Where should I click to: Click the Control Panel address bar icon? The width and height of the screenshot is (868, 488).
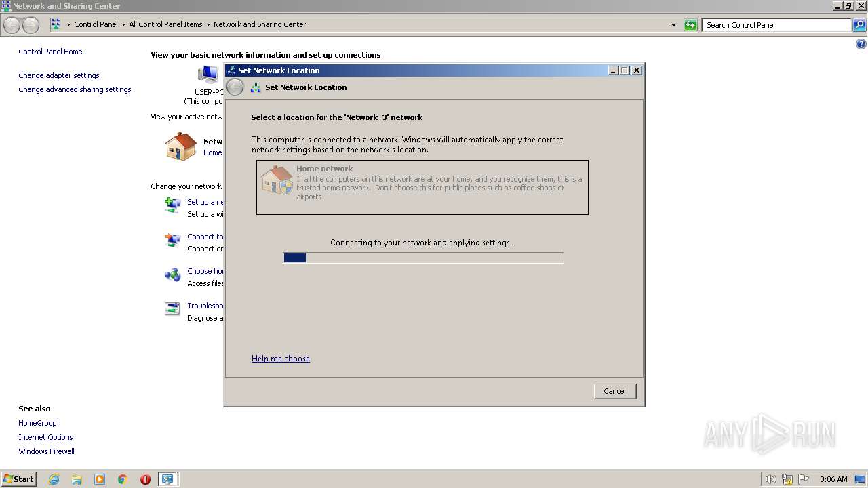pos(56,24)
